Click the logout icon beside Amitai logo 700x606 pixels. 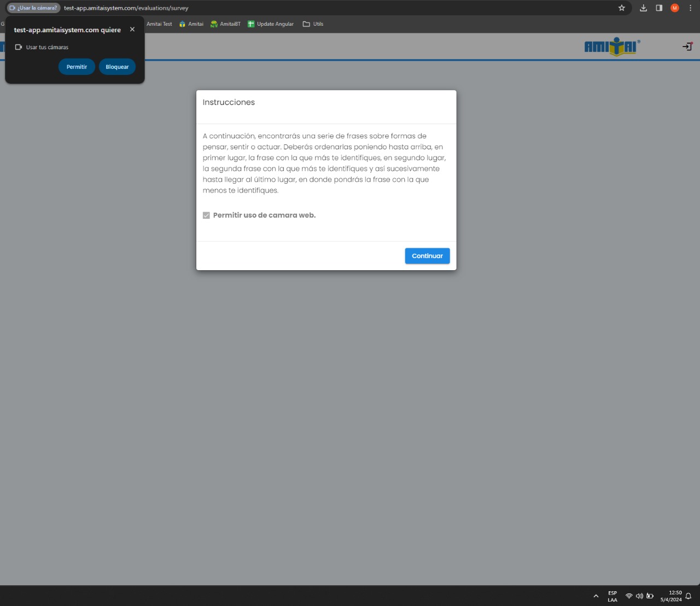coord(687,46)
